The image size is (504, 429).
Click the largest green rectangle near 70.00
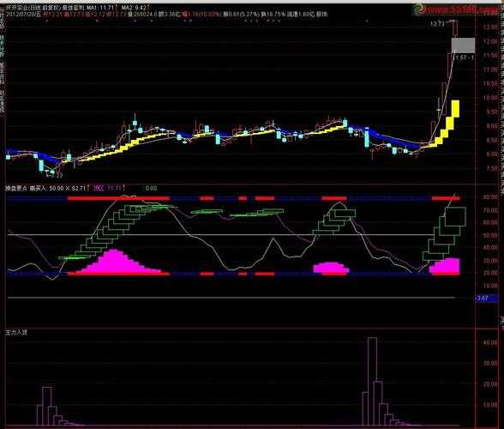click(455, 216)
